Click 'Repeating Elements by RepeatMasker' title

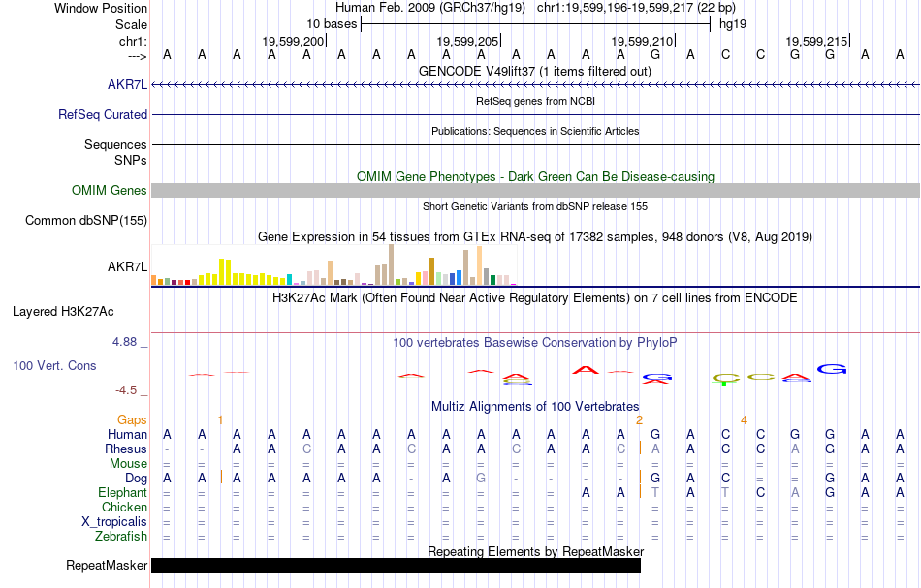[535, 551]
